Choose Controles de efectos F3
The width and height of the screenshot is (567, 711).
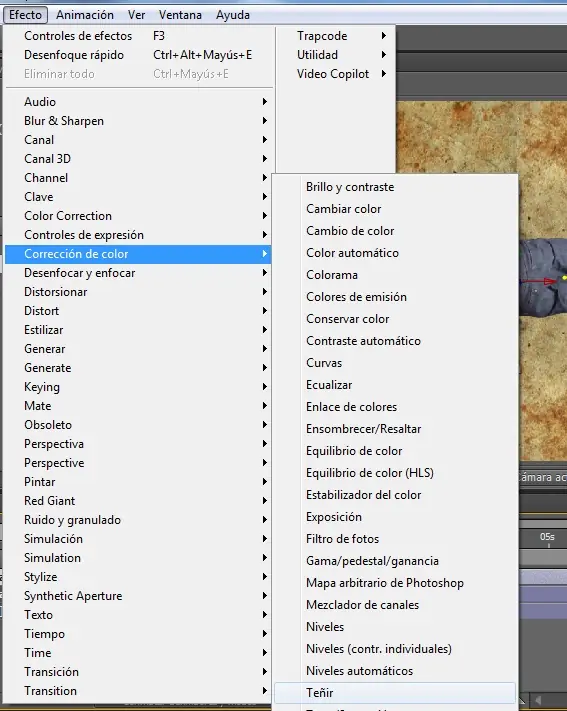[x=138, y=36]
